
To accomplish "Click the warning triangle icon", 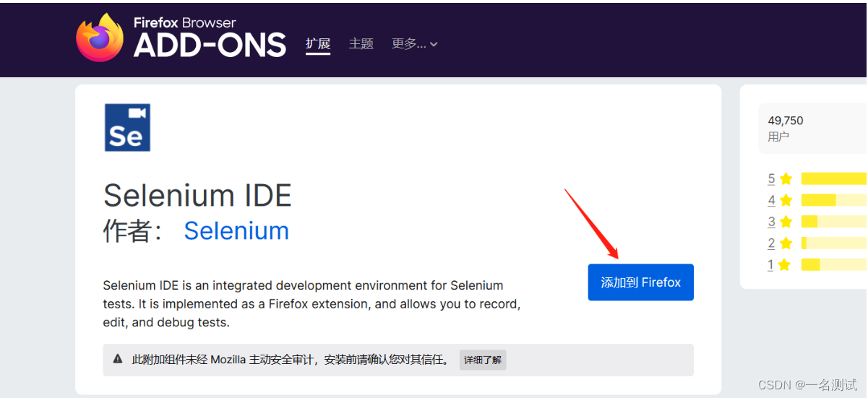I will (118, 359).
